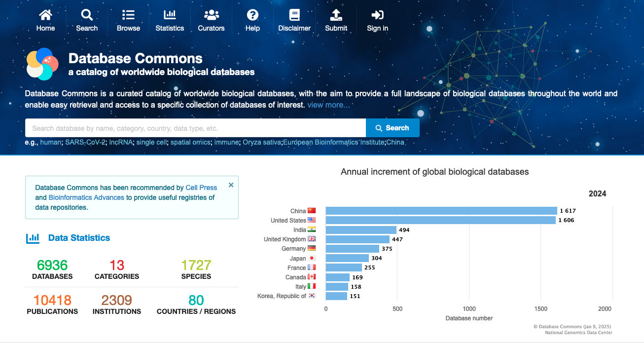The image size is (644, 343).
Task: Click the Home icon in navigation
Action: coord(45,15)
